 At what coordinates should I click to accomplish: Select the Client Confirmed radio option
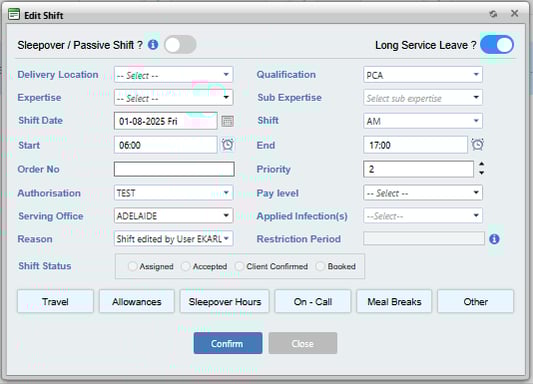[239, 266]
